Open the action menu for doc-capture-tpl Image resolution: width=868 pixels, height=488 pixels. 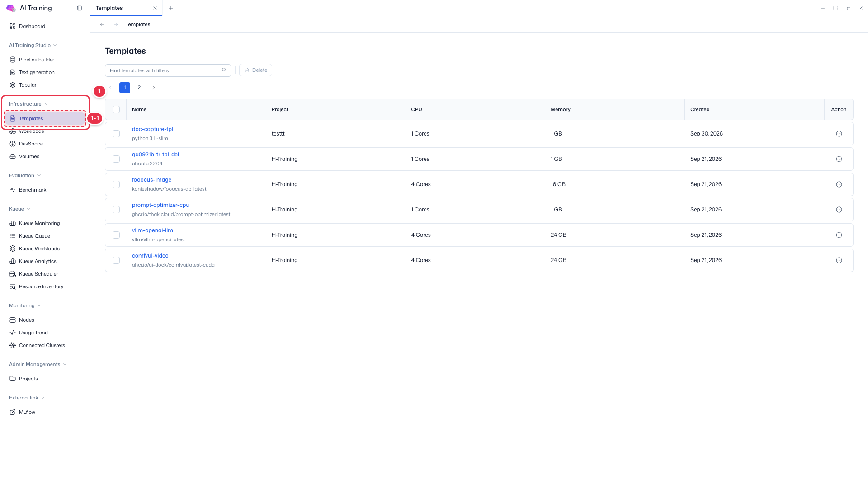tap(839, 134)
